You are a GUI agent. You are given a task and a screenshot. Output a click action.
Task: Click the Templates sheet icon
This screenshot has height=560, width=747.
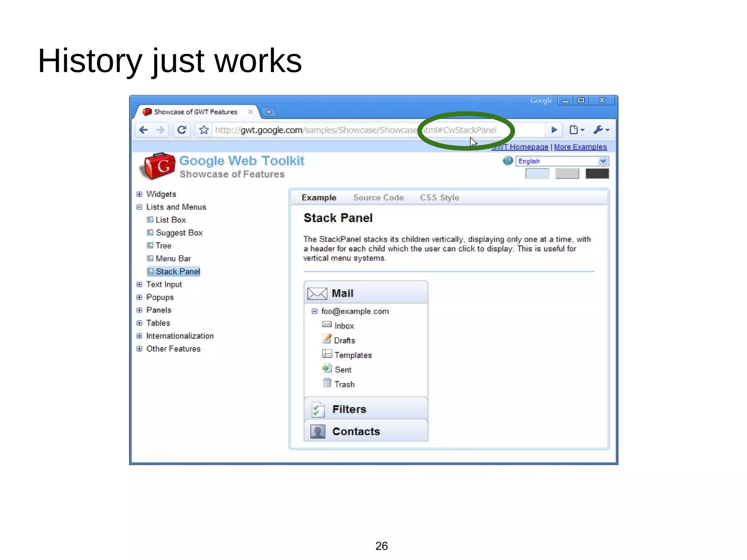coord(327,354)
